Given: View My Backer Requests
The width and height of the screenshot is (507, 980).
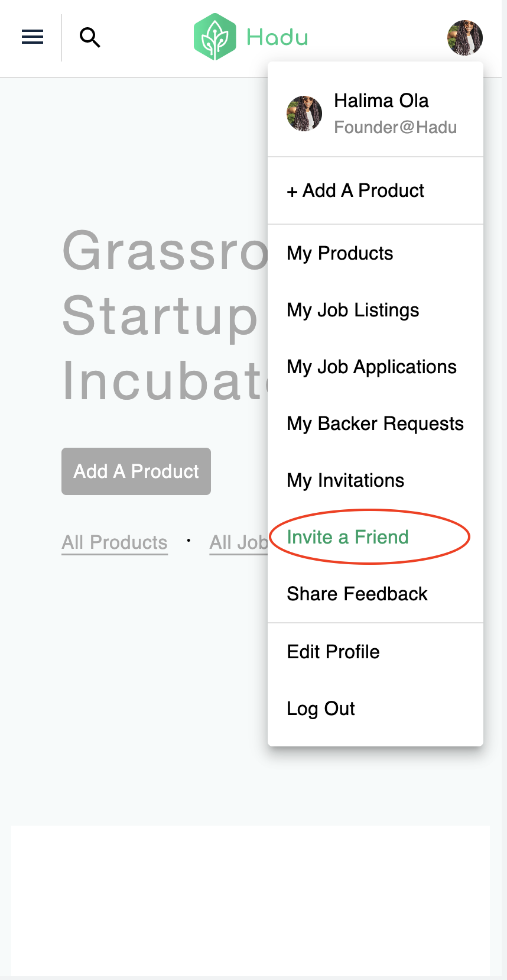Looking at the screenshot, I should [375, 424].
